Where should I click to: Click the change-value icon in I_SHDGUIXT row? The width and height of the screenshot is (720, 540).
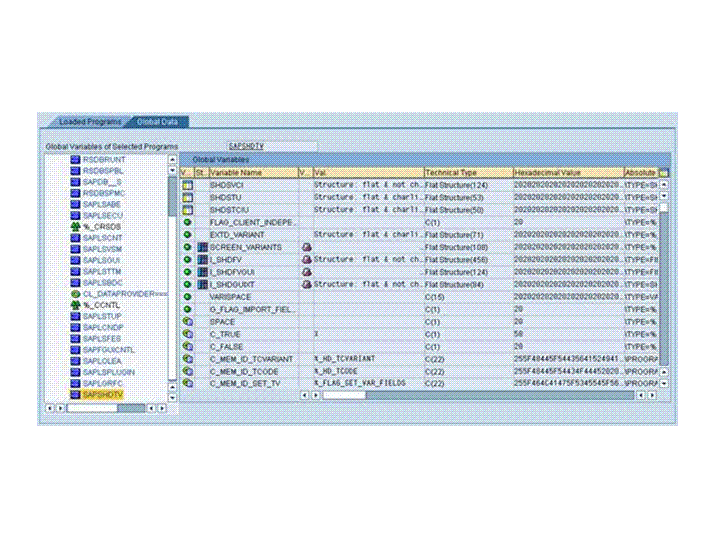[x=306, y=285]
